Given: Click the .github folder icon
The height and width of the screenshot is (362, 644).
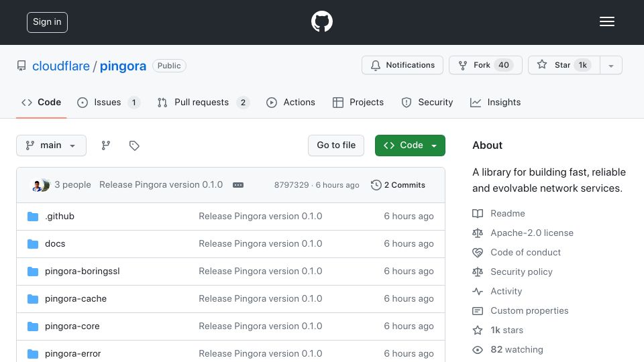Looking at the screenshot, I should (x=33, y=217).
